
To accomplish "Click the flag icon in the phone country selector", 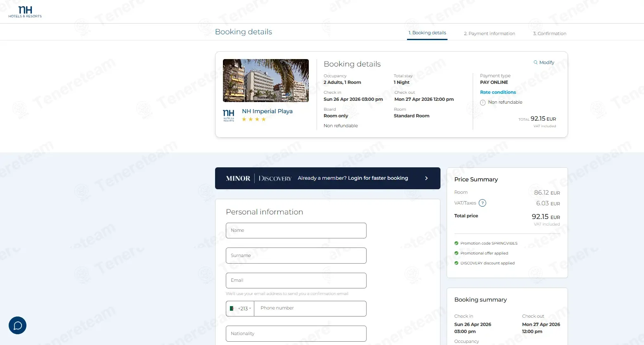I will click(x=232, y=309).
